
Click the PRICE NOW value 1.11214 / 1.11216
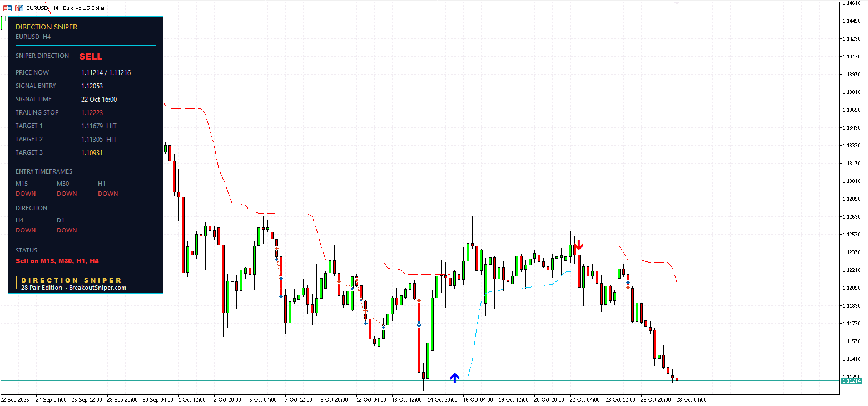tap(106, 73)
